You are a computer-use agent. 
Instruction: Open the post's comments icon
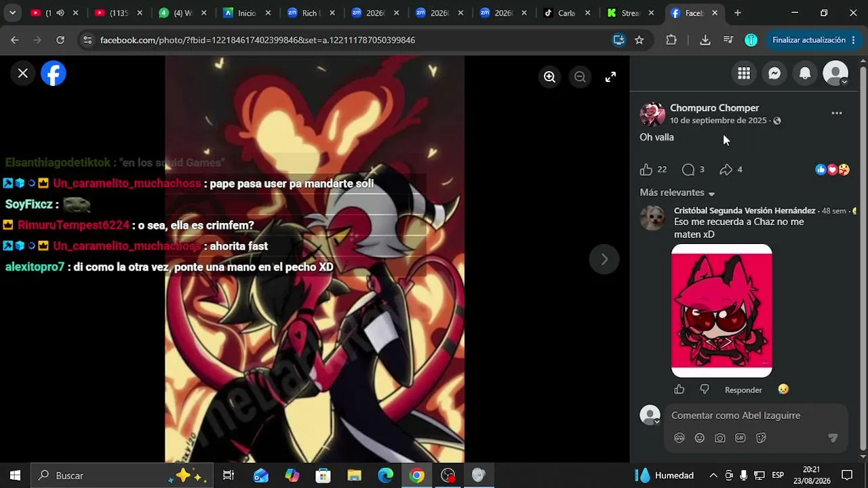(x=688, y=169)
